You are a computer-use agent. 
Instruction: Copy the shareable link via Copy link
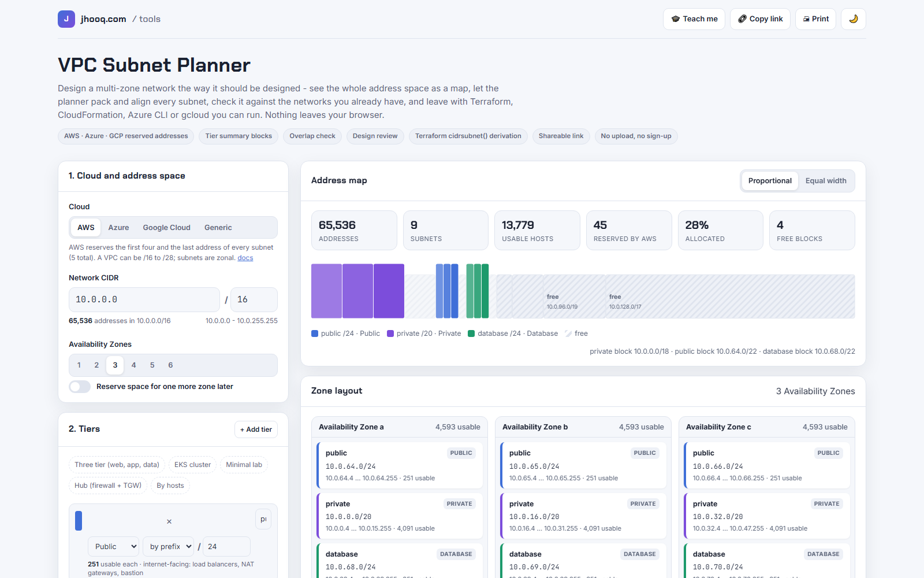[x=760, y=19]
